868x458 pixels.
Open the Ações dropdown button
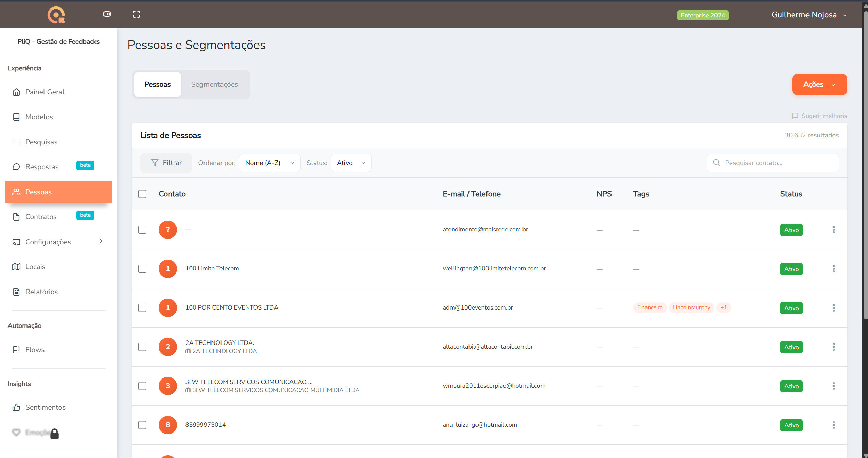tap(819, 85)
